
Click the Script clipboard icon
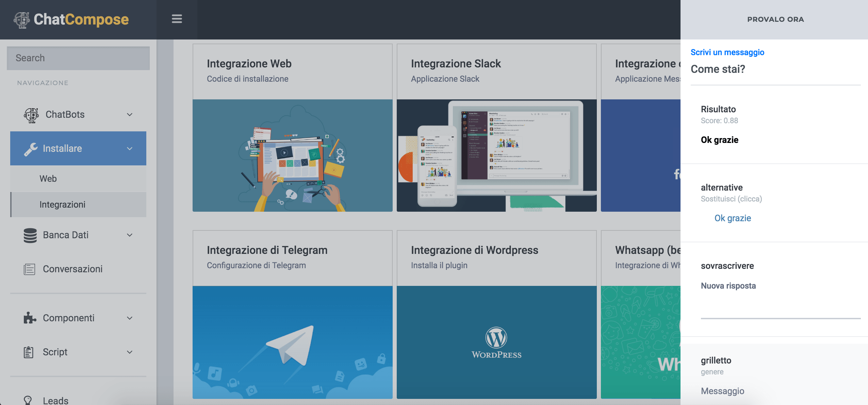[29, 352]
